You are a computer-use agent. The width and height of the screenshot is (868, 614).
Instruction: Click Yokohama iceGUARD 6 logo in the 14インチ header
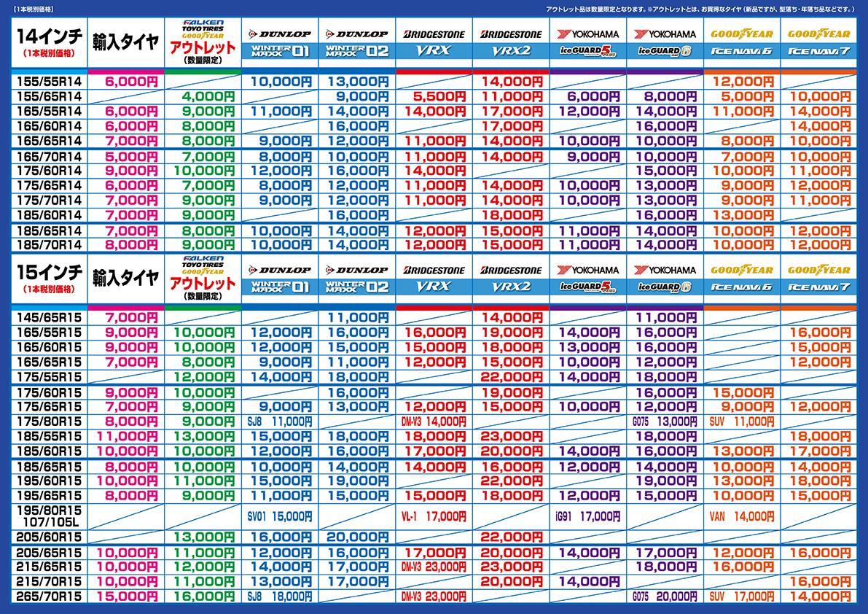click(665, 42)
